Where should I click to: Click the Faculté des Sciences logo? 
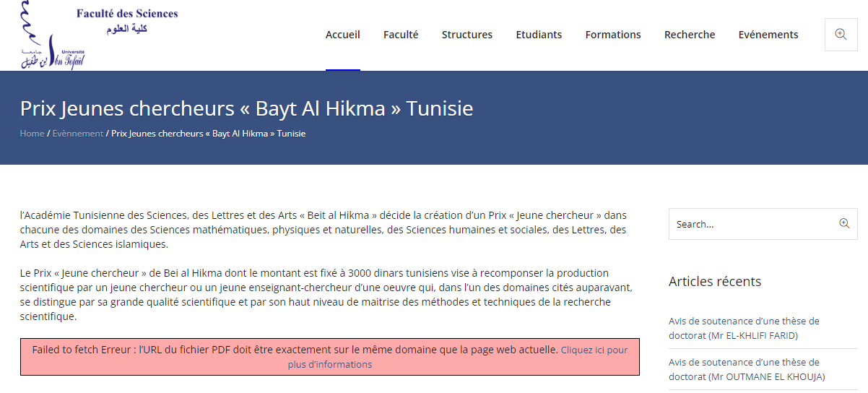pos(99,35)
